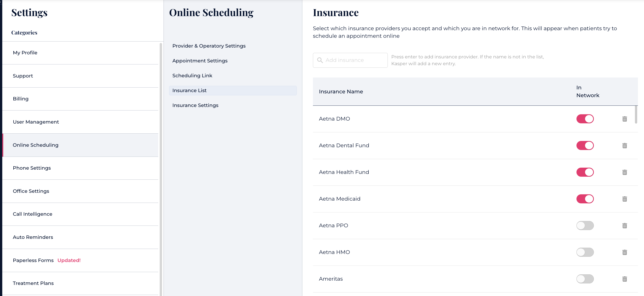Viewport: 644px width, 296px height.
Task: Open Provider & Operatory Settings
Action: click(209, 46)
